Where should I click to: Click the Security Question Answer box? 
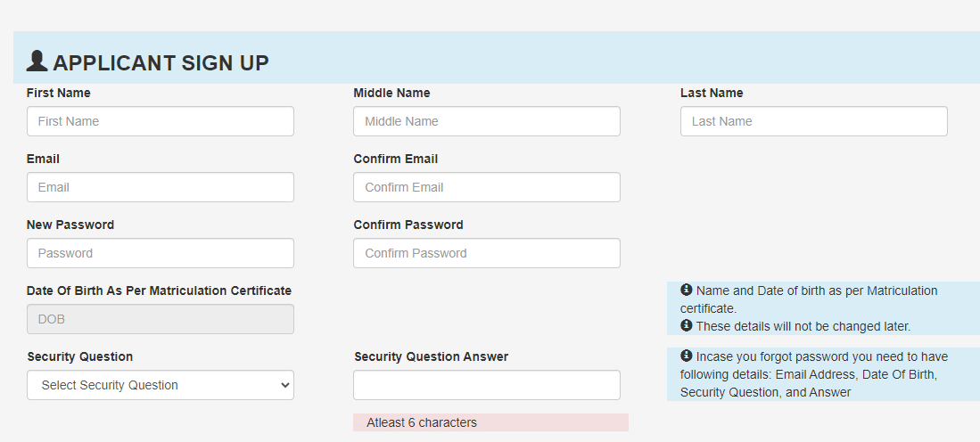[x=487, y=385]
